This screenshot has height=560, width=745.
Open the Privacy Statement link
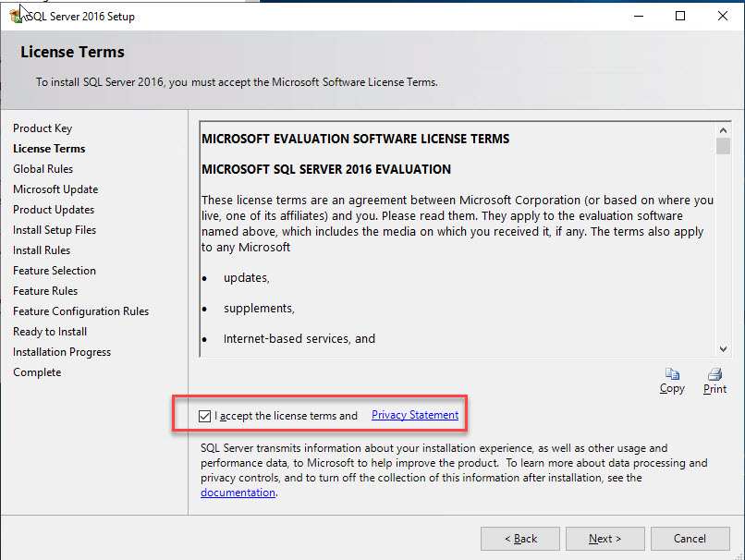coord(414,414)
